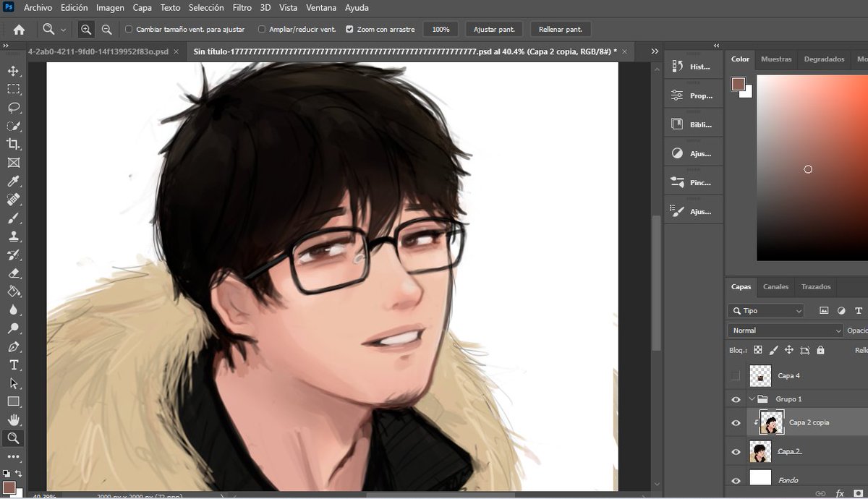868x499 pixels.
Task: Open the Tipo layer filter dropdown
Action: pos(767,311)
